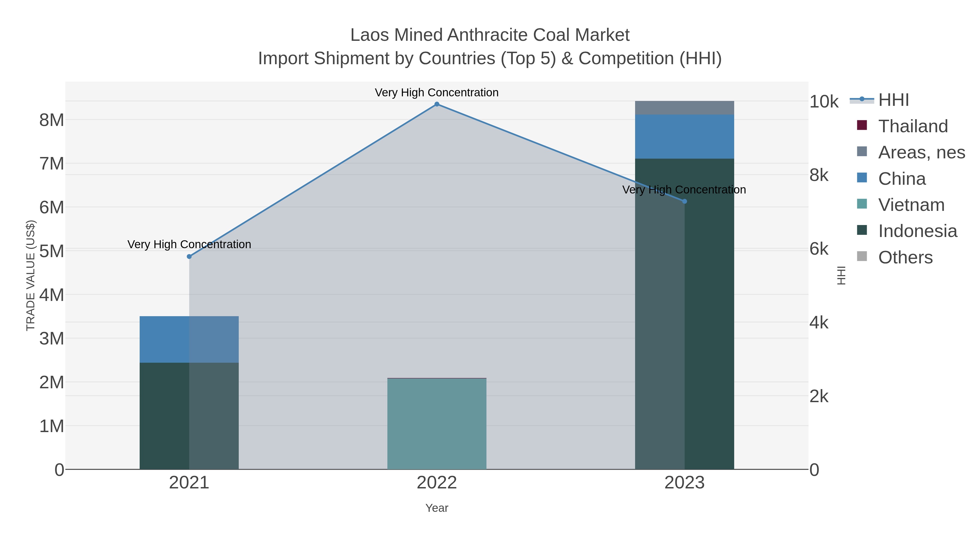
Task: Click the 2023 Indonesia bar segment
Action: pos(684,314)
